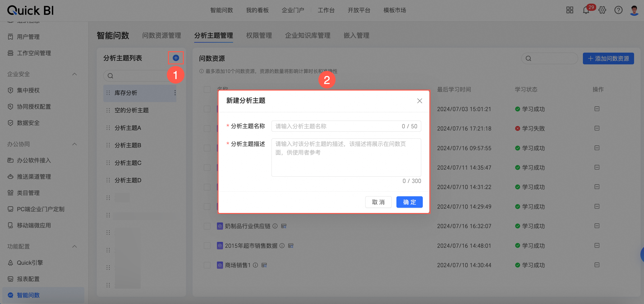The width and height of the screenshot is (644, 304).
Task: Check the 2015年超市销售数据 row checkbox
Action: point(207,246)
